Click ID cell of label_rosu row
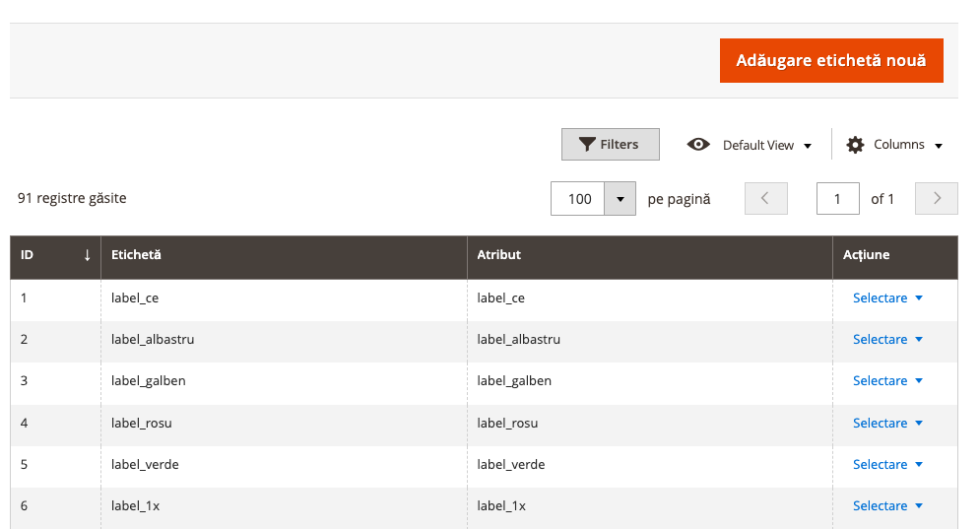This screenshot has width=980, height=529. click(55, 424)
